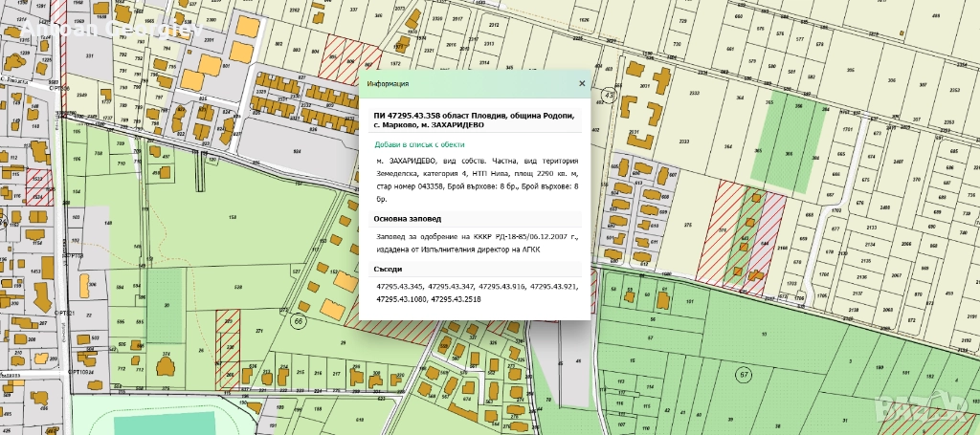The image size is (980, 435).
Task: Click the 'Основна заповед' section heading
Action: 408,218
